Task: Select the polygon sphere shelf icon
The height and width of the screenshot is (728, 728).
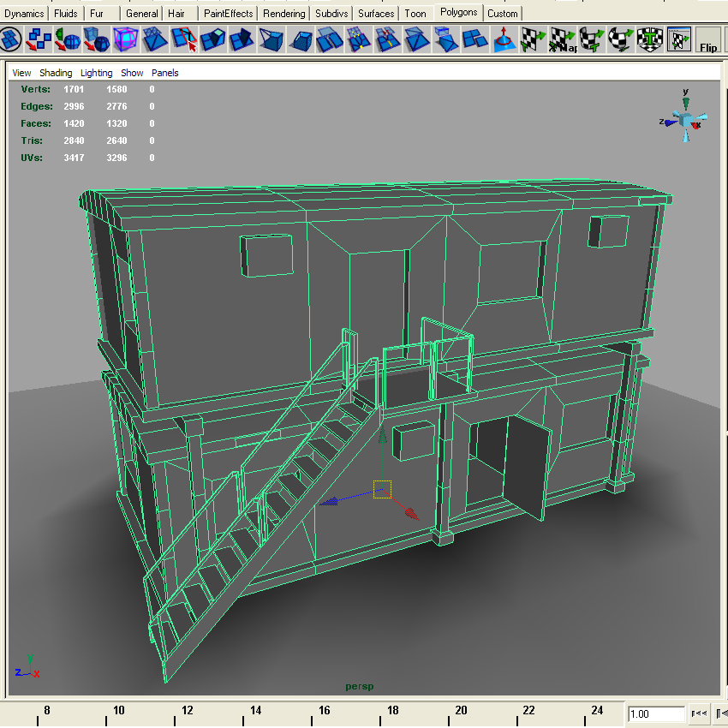Action: (67, 39)
